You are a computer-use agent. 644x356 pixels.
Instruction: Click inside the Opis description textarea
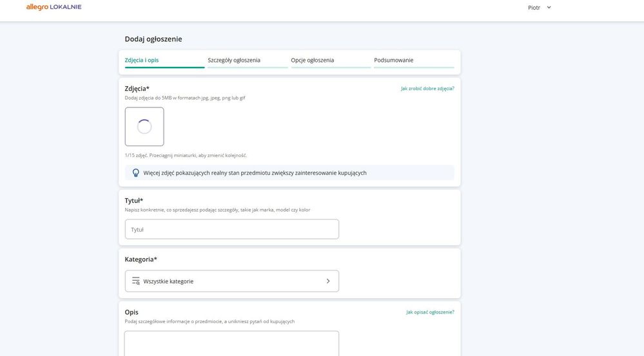[x=231, y=343]
